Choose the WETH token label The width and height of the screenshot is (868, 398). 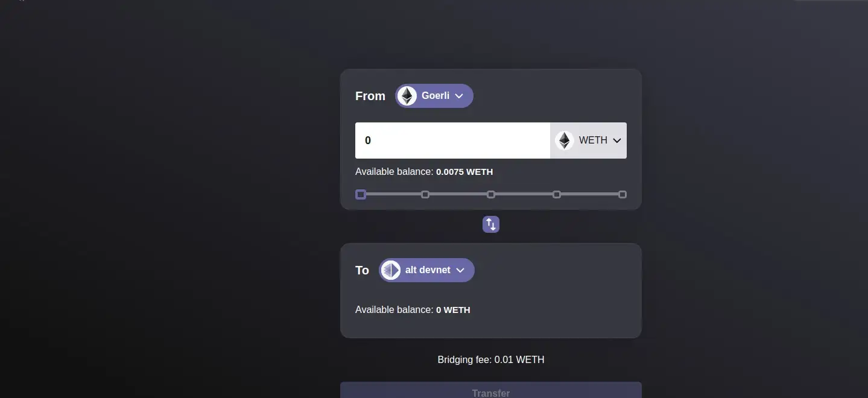tap(593, 141)
